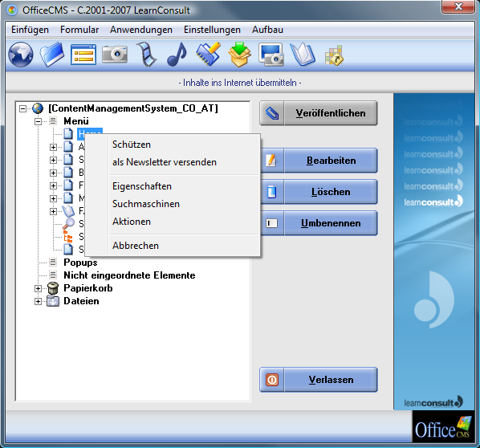Click the Verlassen button
Screen dimensions: 480x448
click(319, 380)
